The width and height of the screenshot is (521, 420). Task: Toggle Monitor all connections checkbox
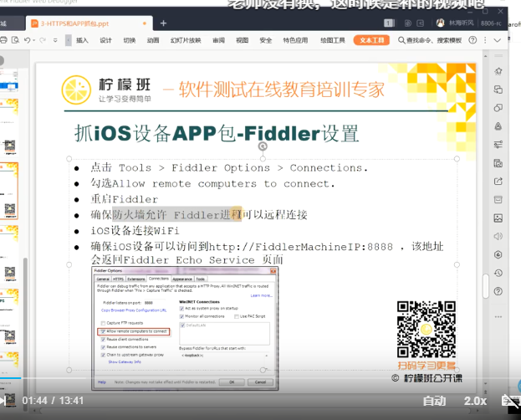click(x=181, y=316)
